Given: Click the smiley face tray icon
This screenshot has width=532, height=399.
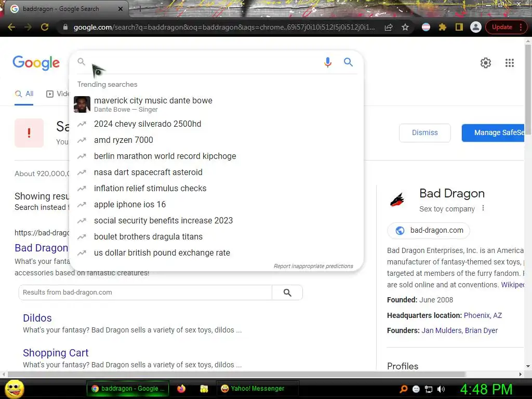Looking at the screenshot, I should [x=416, y=389].
